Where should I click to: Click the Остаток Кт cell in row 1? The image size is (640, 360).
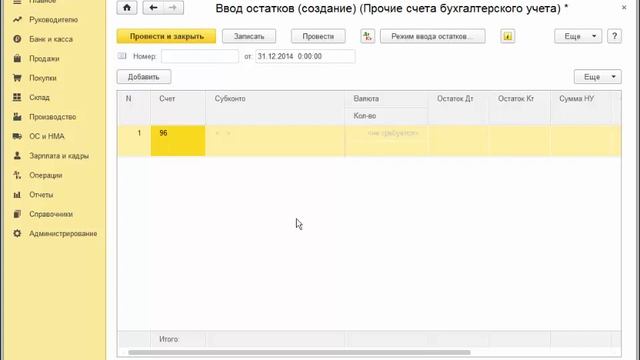[520, 141]
